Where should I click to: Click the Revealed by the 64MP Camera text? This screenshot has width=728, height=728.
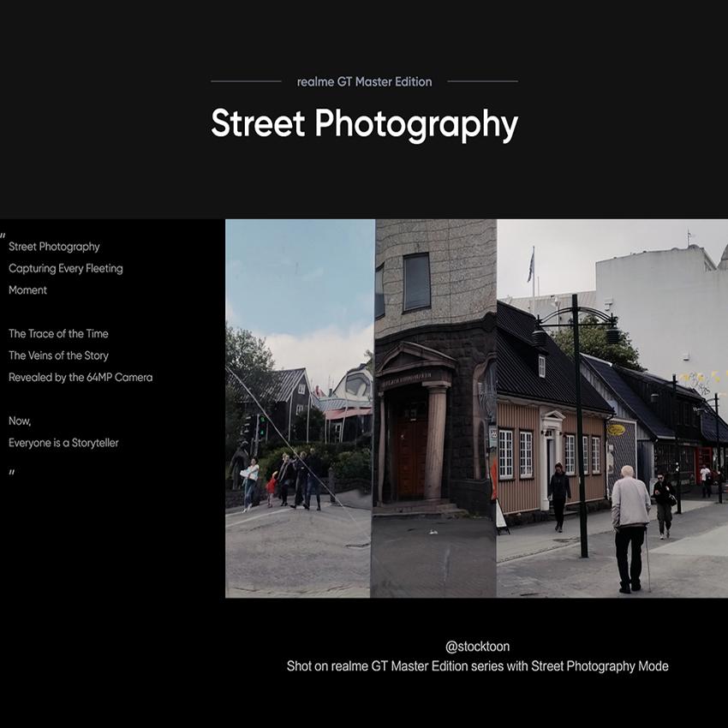coord(81,378)
